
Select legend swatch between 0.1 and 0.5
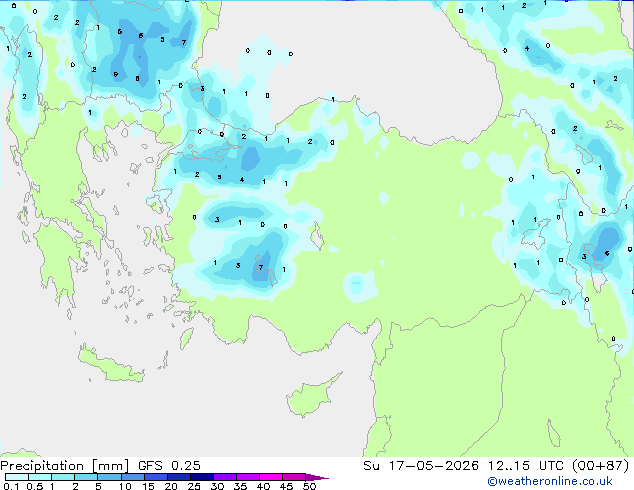[17, 477]
